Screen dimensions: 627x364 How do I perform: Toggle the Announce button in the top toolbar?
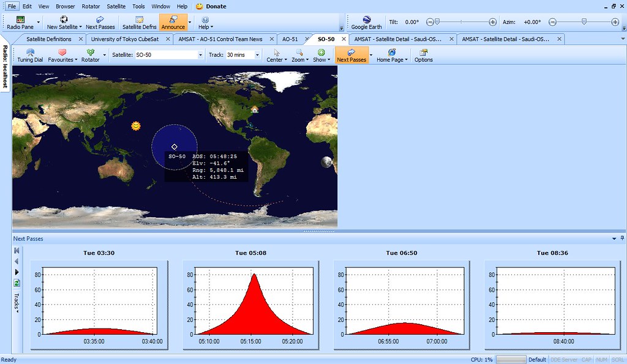[173, 23]
